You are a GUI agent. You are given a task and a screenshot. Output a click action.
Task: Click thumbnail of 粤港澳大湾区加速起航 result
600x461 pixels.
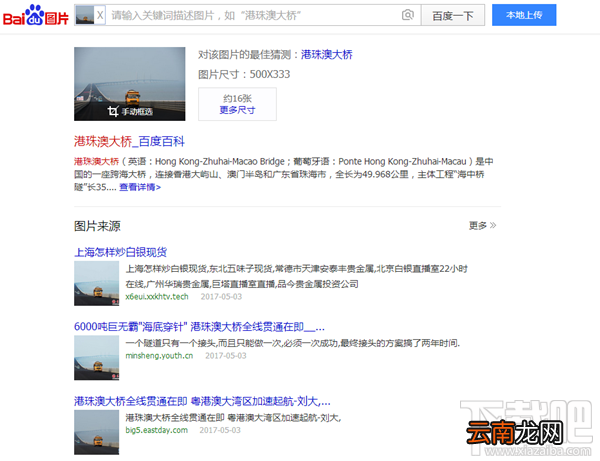click(x=96, y=432)
